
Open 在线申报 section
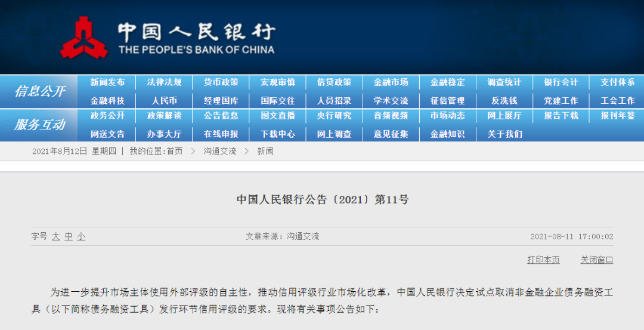coord(221,134)
